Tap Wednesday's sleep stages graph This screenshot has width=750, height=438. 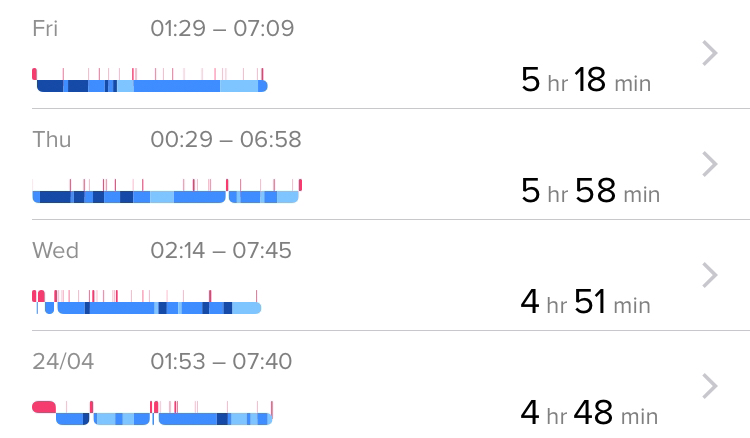click(147, 304)
